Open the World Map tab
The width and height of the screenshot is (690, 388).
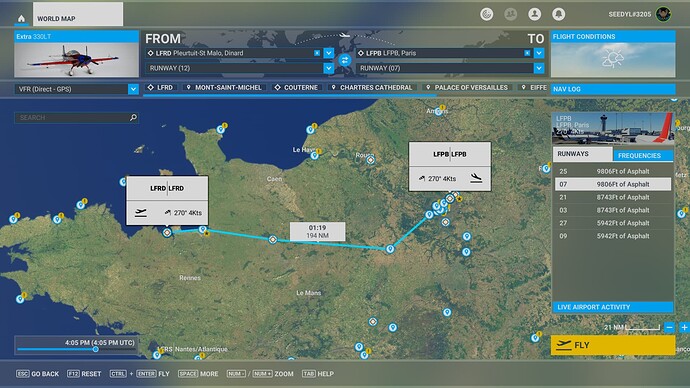coord(78,15)
